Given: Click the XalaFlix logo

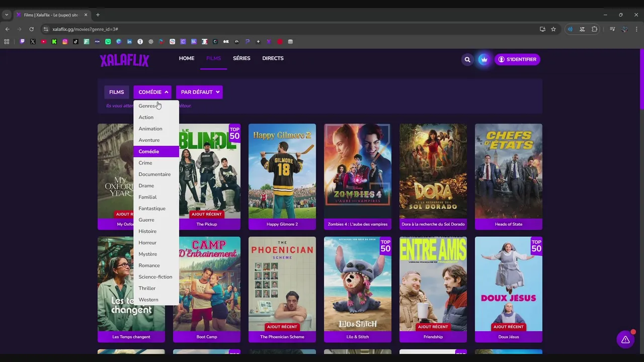Looking at the screenshot, I should click(x=124, y=60).
